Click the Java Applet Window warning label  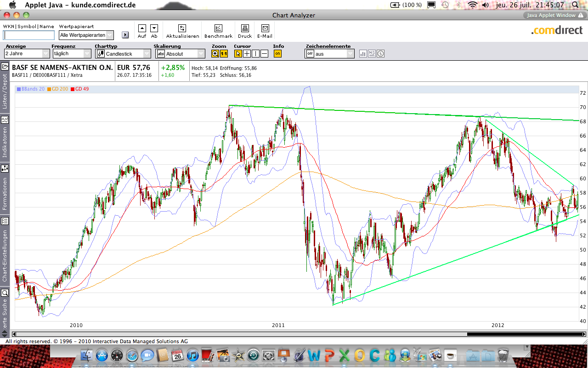click(x=555, y=15)
